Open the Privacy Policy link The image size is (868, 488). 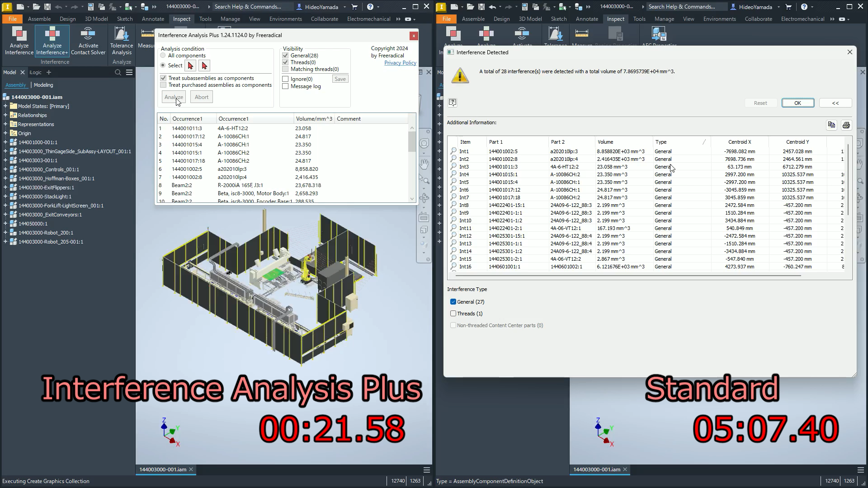[x=400, y=63]
